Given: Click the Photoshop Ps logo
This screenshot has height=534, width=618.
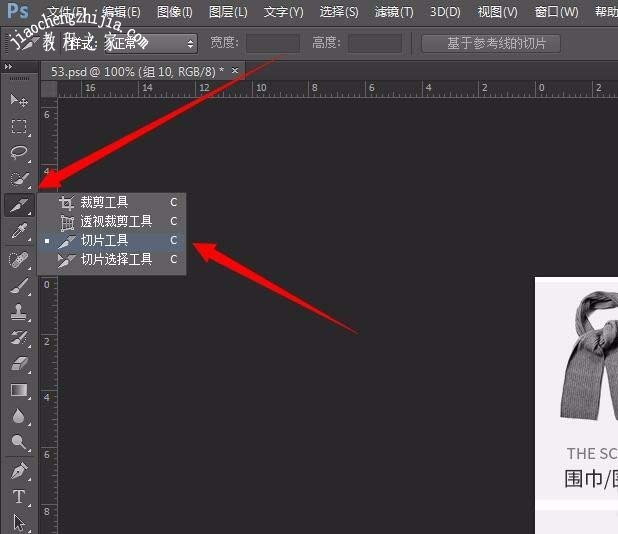Looking at the screenshot, I should point(18,11).
